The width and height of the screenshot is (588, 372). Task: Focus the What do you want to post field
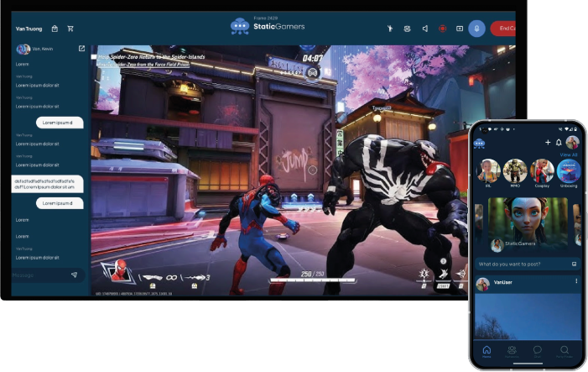(x=528, y=264)
